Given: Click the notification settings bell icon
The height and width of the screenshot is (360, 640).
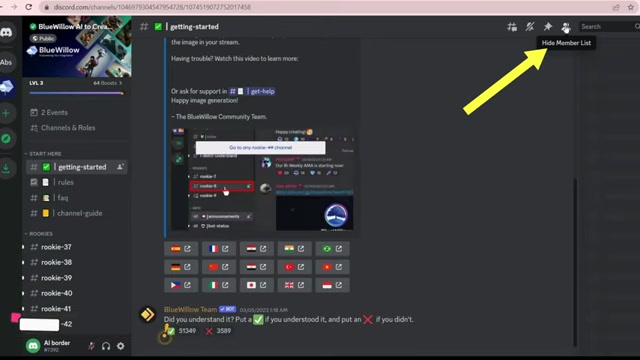Looking at the screenshot, I should coord(530,27).
